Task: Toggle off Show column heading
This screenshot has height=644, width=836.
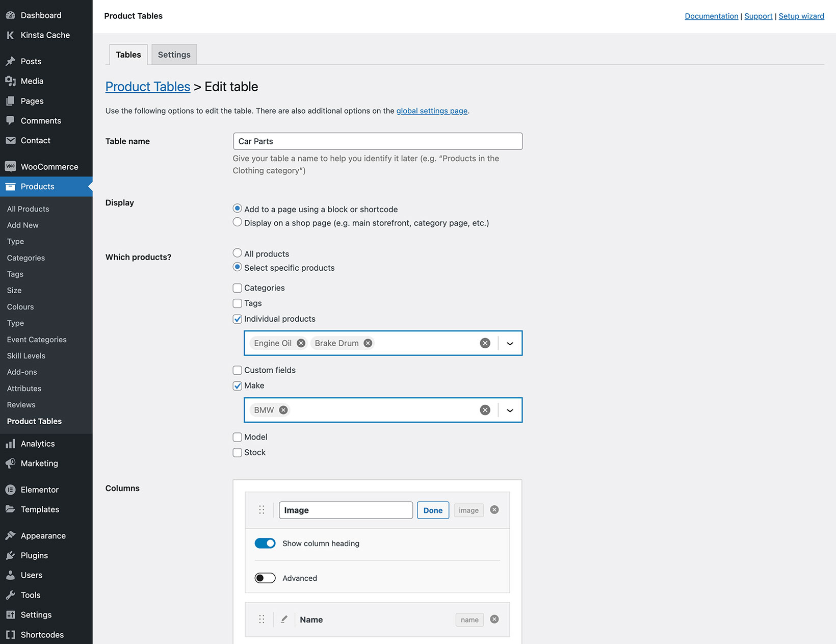Action: pos(265,543)
